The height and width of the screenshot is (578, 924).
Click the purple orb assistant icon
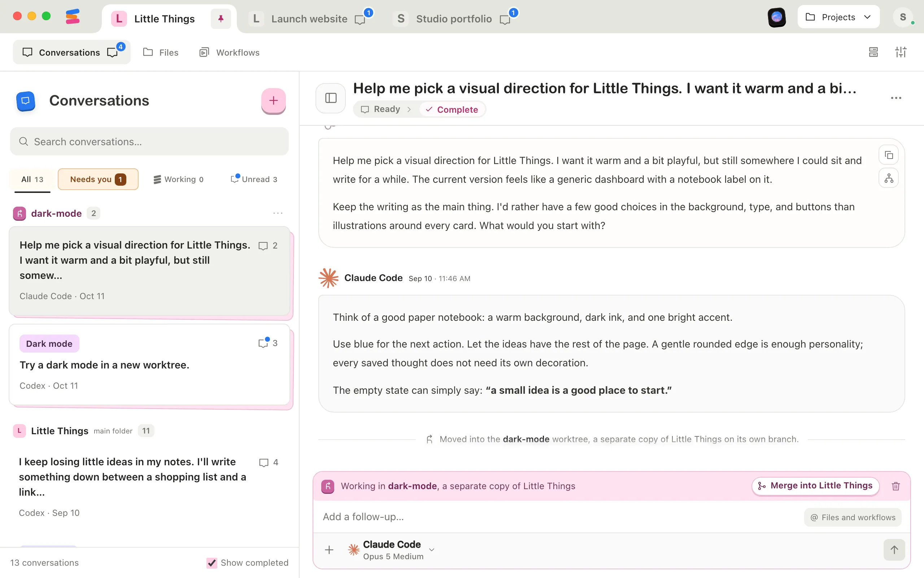[776, 17]
